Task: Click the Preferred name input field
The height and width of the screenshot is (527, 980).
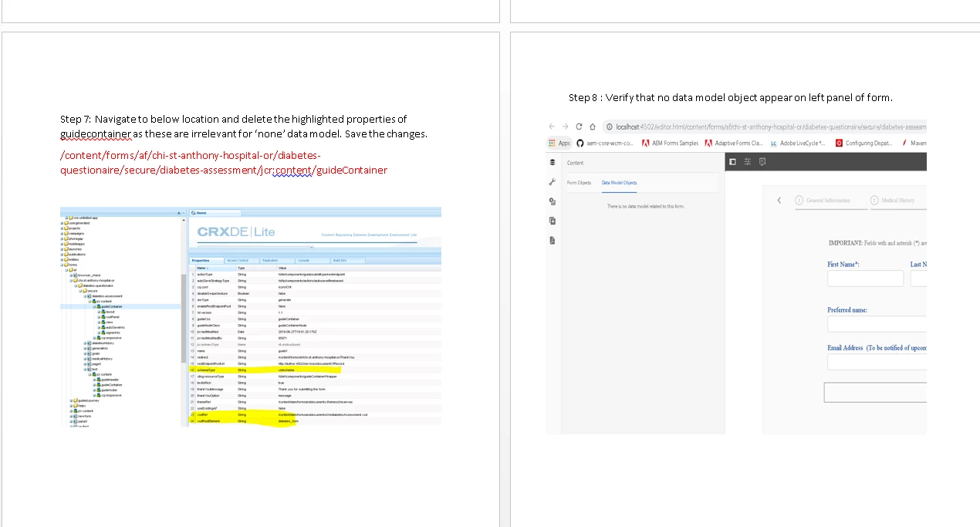Action: tap(877, 324)
